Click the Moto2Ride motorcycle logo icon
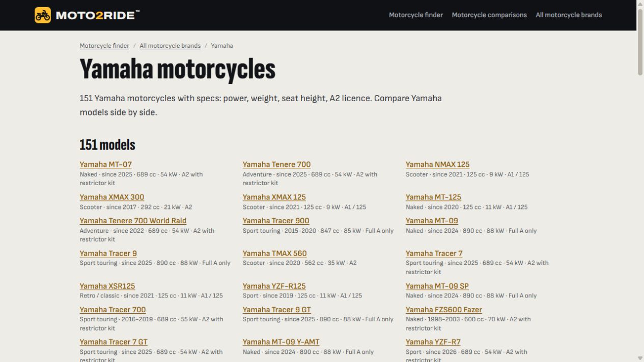Viewport: 644px width, 362px height. pyautogui.click(x=43, y=15)
